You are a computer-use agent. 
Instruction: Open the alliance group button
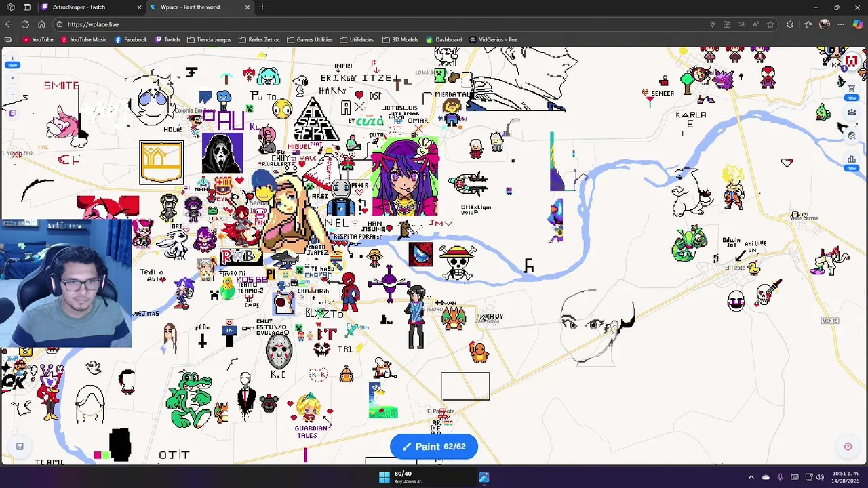pyautogui.click(x=851, y=112)
